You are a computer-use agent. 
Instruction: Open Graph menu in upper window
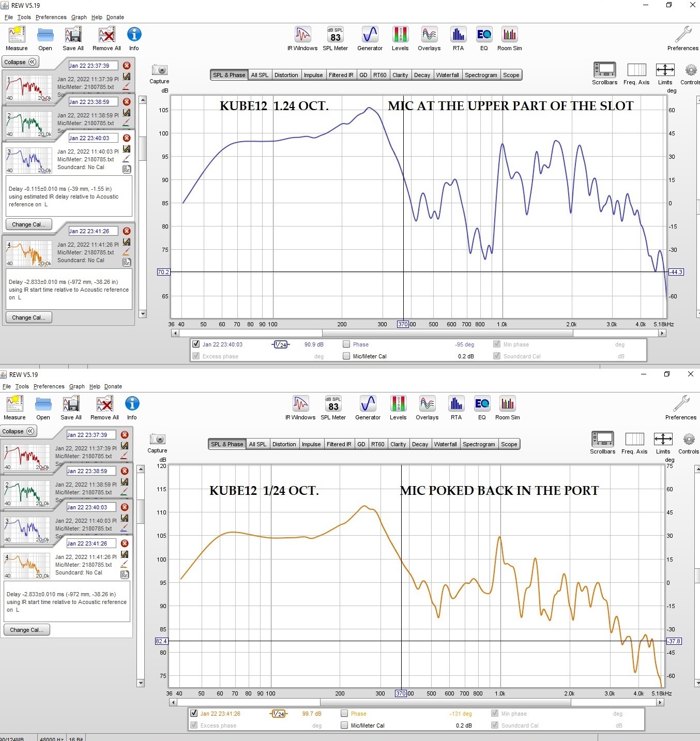(79, 17)
